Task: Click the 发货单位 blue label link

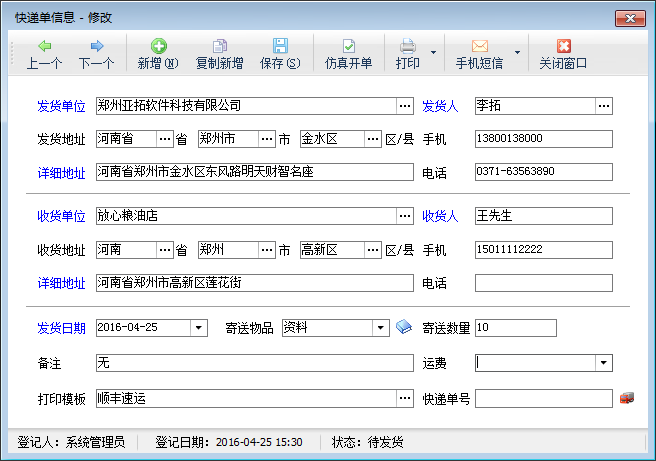Action: (x=61, y=106)
